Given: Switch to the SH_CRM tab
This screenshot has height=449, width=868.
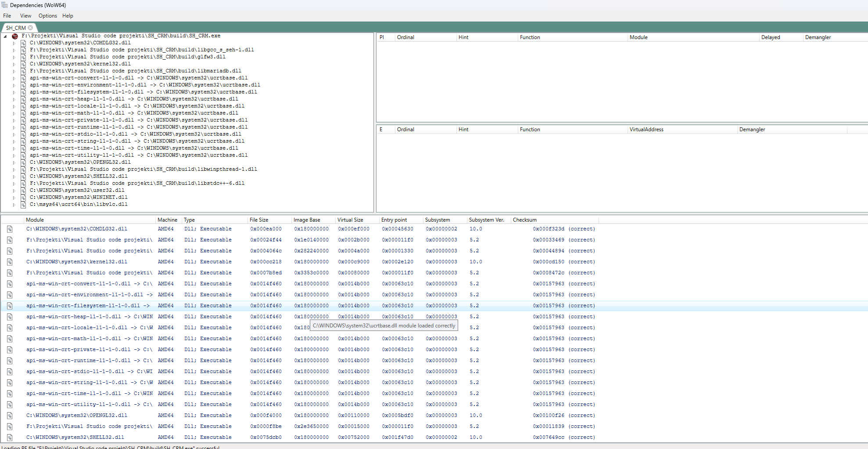Looking at the screenshot, I should point(16,28).
